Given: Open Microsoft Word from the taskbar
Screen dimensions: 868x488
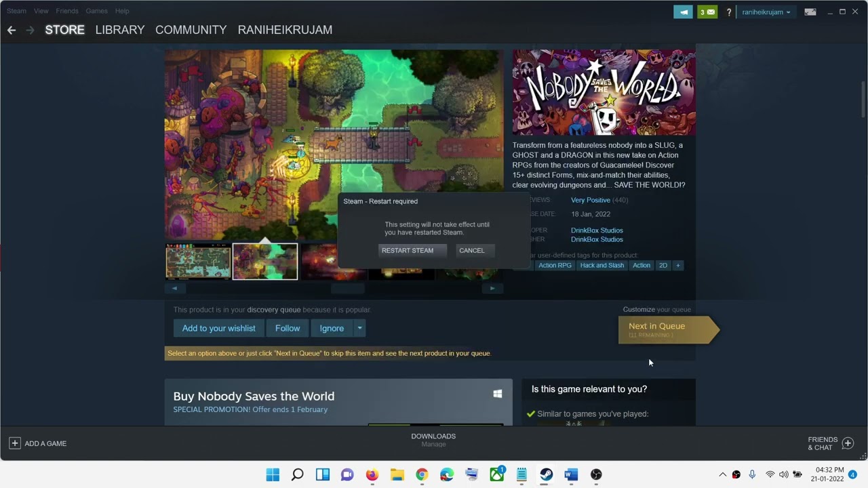Looking at the screenshot, I should click(x=571, y=474).
